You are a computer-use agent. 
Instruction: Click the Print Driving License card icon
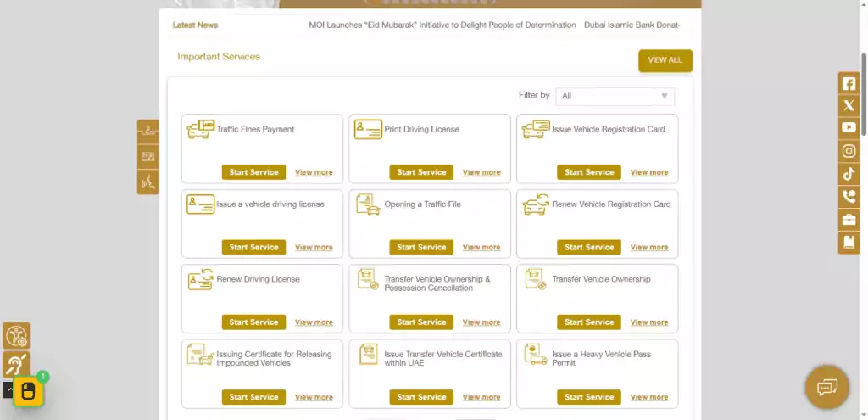pyautogui.click(x=368, y=129)
